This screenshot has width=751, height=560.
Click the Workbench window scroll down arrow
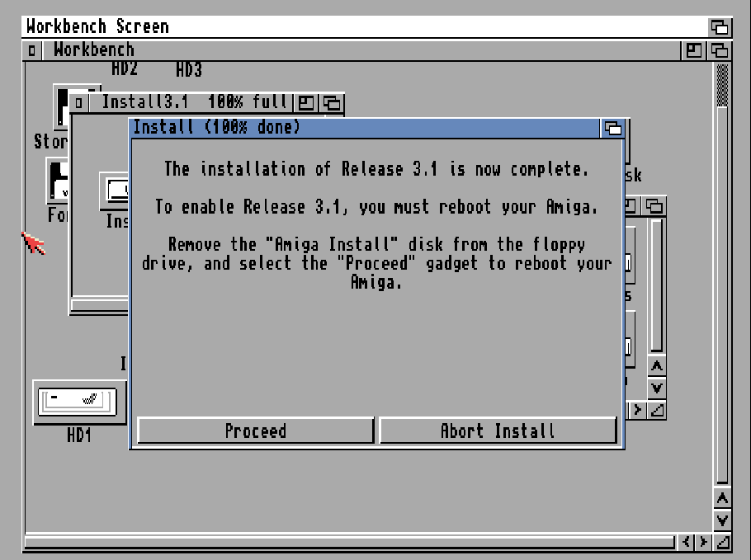722,520
